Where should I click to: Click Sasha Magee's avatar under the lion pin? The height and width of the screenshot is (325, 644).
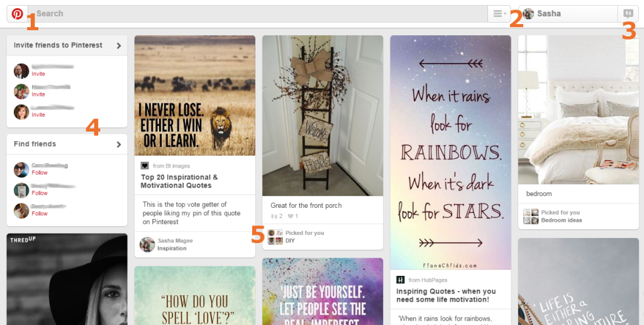(147, 244)
